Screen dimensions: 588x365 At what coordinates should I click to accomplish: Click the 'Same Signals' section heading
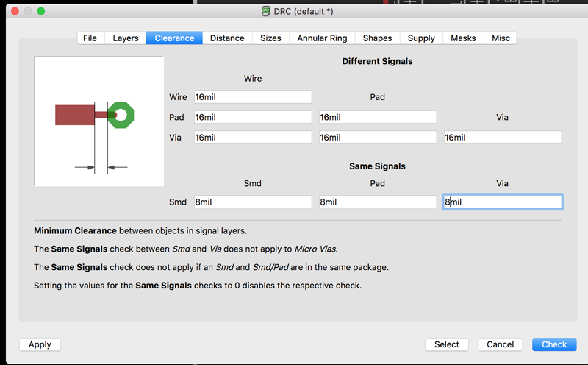377,166
